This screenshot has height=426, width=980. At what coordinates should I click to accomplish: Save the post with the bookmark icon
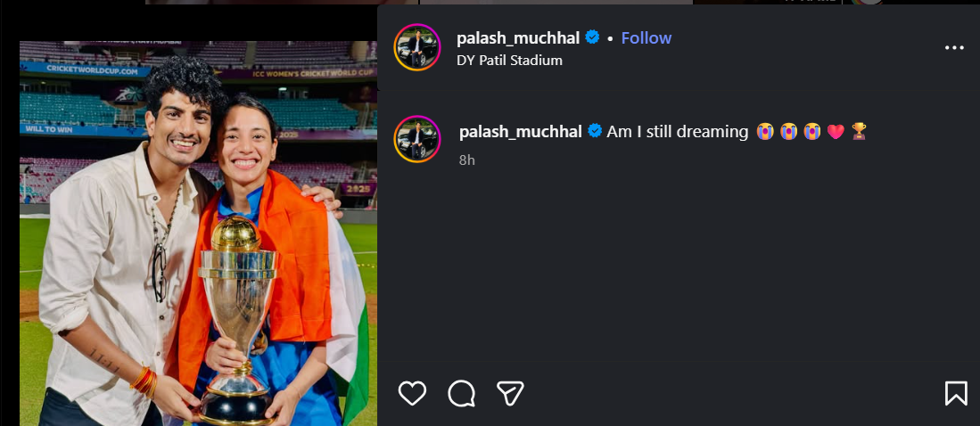[956, 394]
